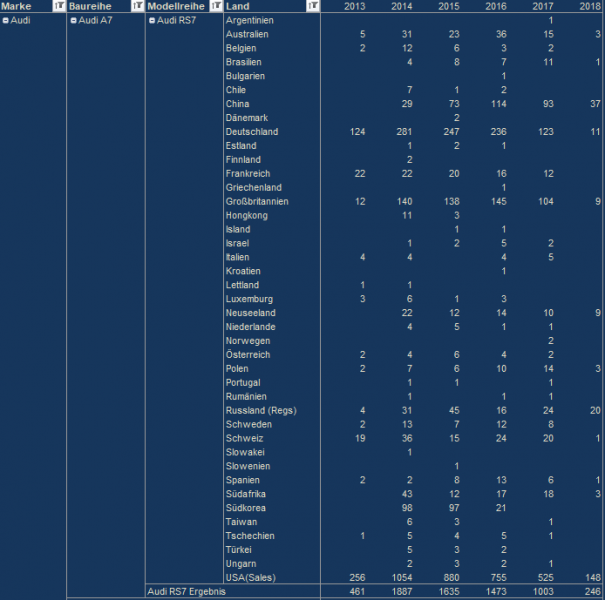Select the Lettland row label
This screenshot has width=605, height=600.
[243, 285]
